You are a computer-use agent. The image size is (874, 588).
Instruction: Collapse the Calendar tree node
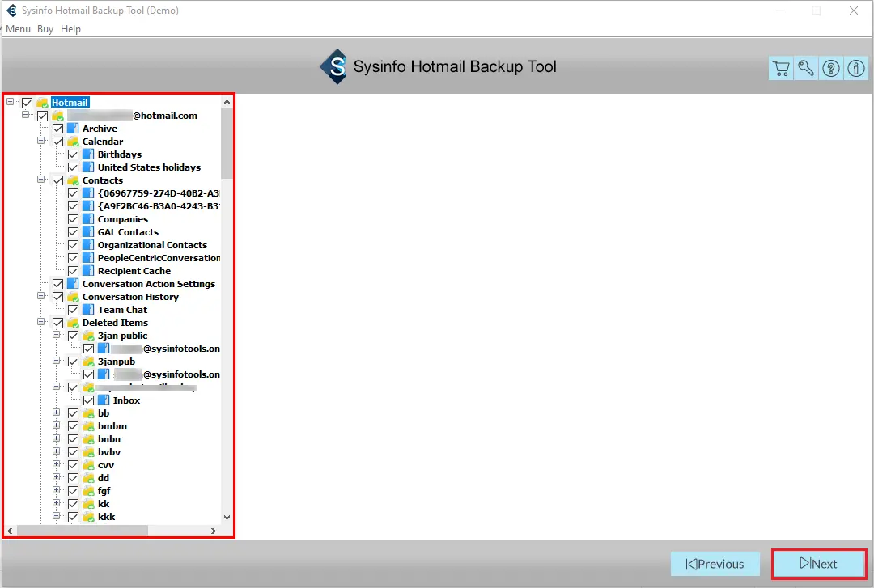click(x=40, y=141)
